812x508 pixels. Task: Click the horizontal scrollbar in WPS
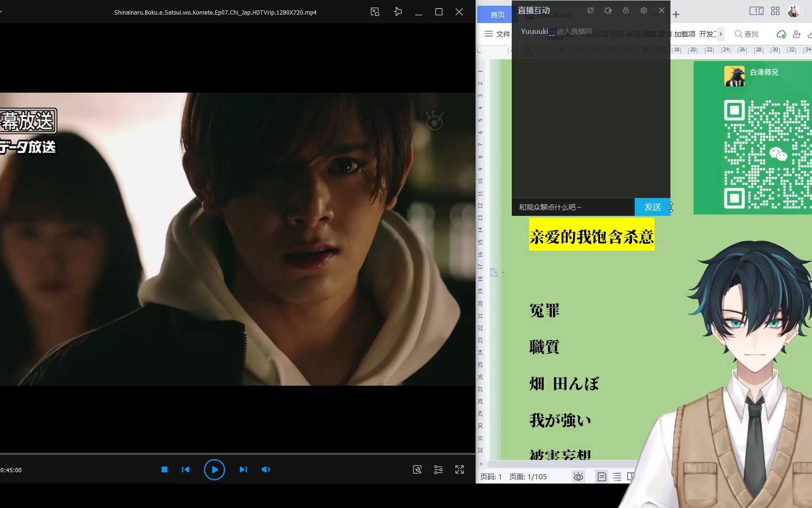562,464
